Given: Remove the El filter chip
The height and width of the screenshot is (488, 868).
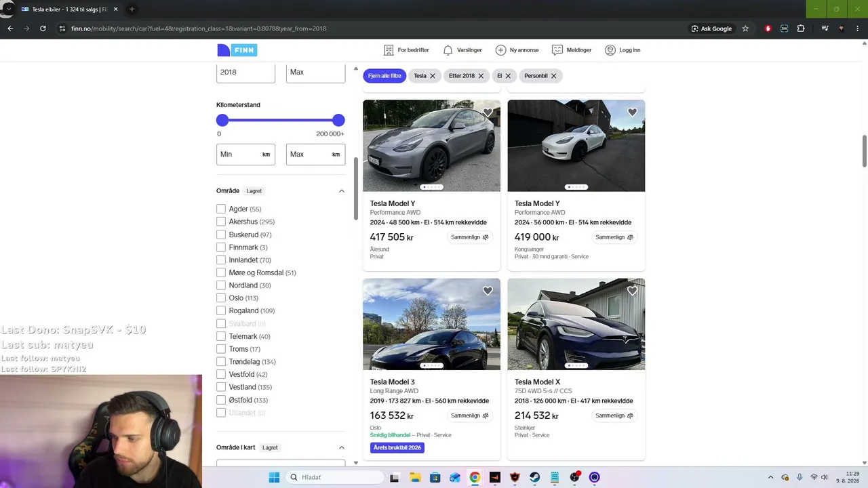Looking at the screenshot, I should [x=508, y=76].
